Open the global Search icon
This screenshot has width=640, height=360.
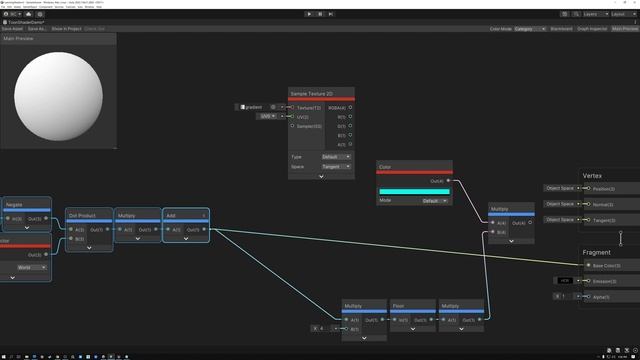576,14
